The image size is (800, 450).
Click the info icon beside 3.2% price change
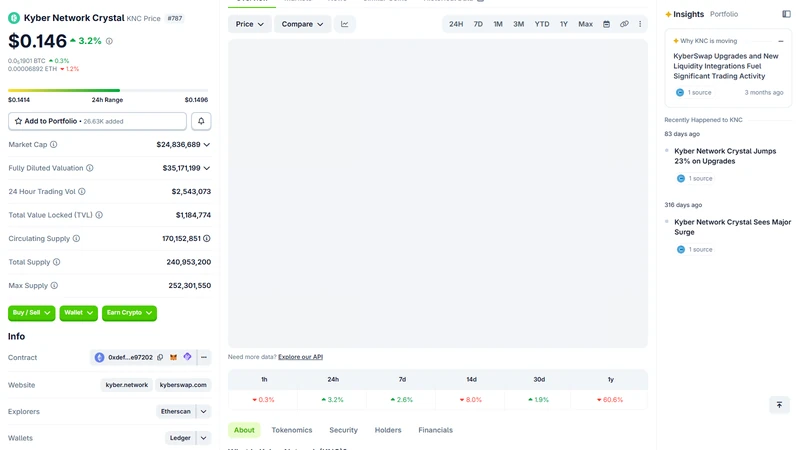tap(109, 41)
